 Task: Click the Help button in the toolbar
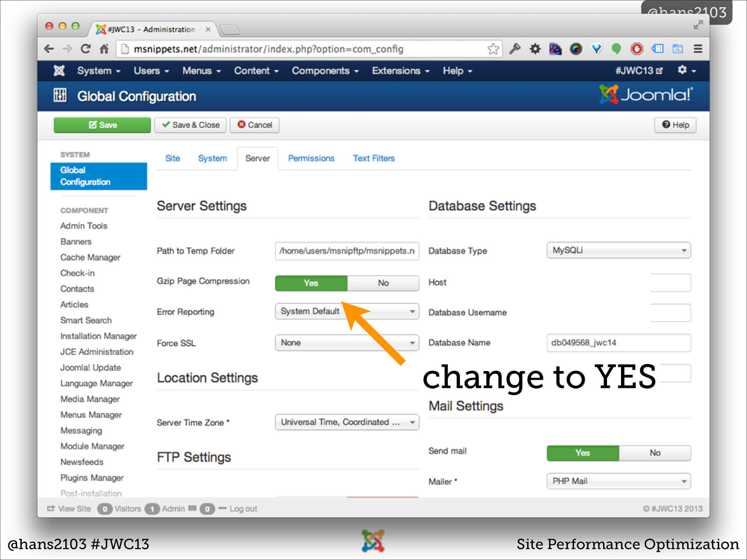point(675,125)
